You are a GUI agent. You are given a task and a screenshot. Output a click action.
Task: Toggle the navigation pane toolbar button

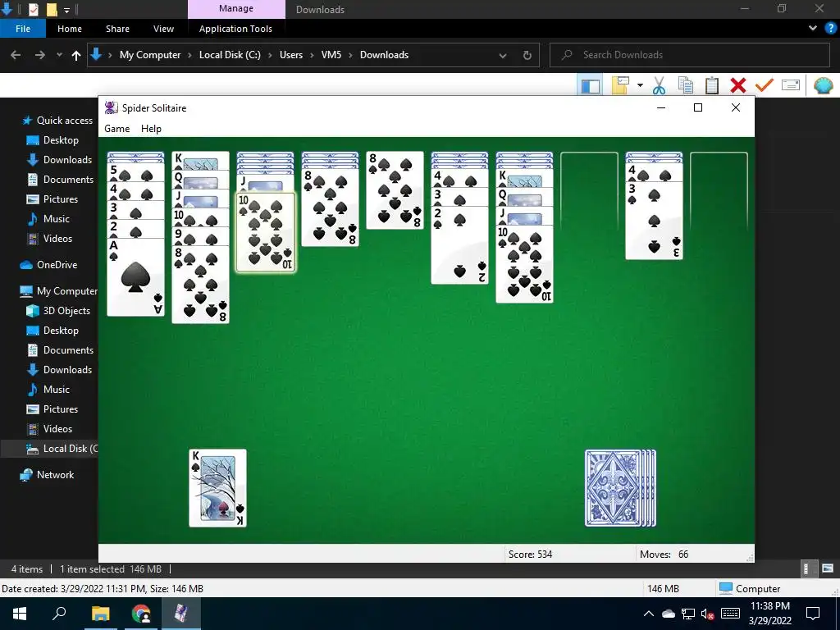[591, 85]
